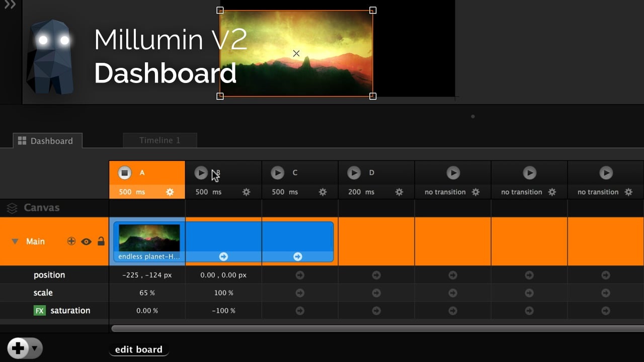Click the edit board button

(x=139, y=349)
